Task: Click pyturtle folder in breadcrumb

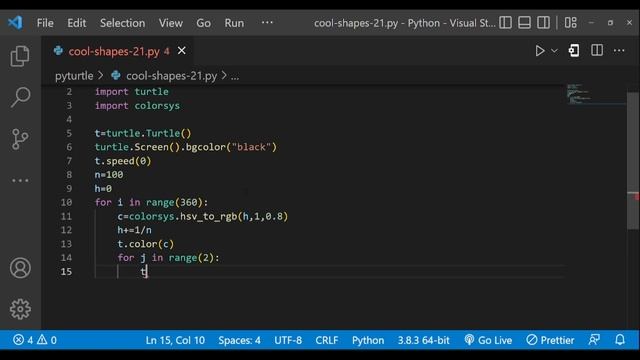Action: 74,76
